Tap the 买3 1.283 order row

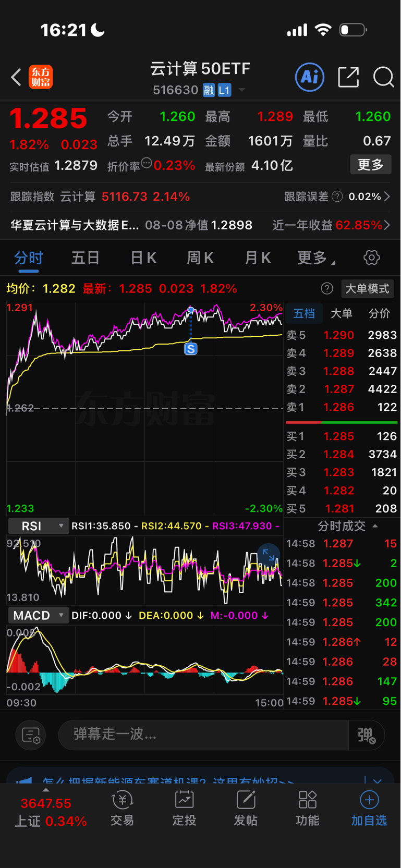pos(342,472)
